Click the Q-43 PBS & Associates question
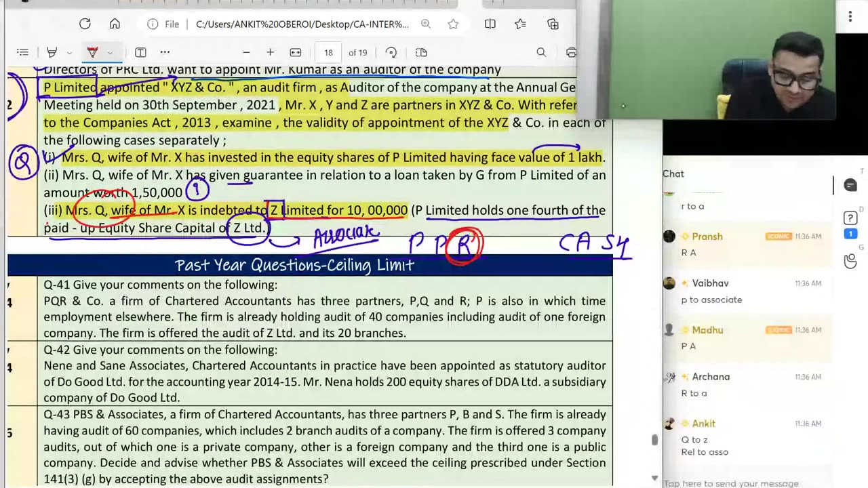Viewport: 868px width, 488px height. (324, 447)
